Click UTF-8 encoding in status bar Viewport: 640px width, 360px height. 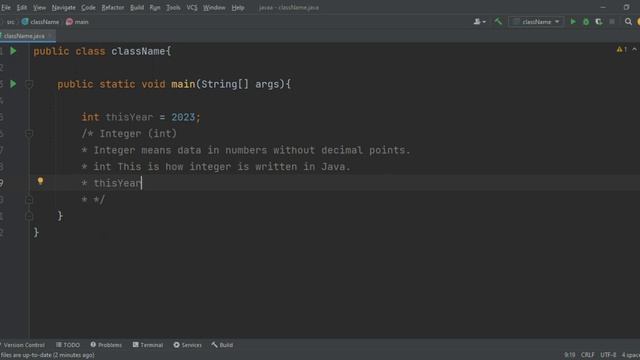tap(608, 355)
